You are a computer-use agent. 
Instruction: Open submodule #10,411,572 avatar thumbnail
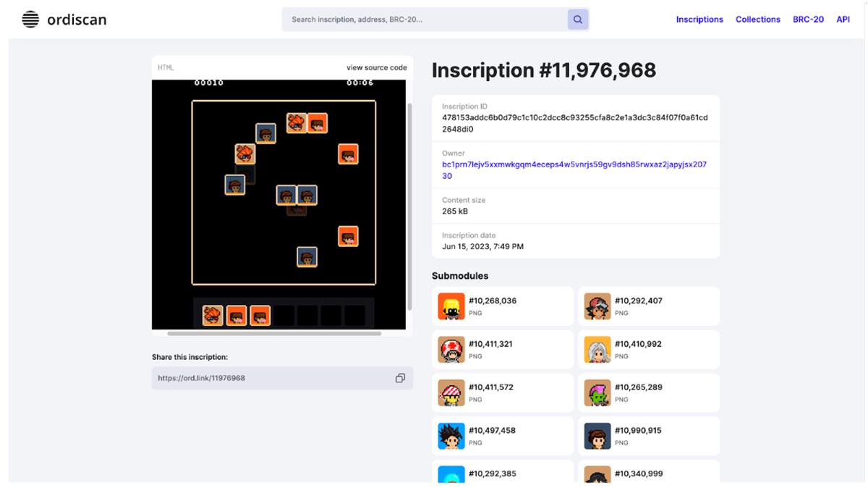point(451,393)
